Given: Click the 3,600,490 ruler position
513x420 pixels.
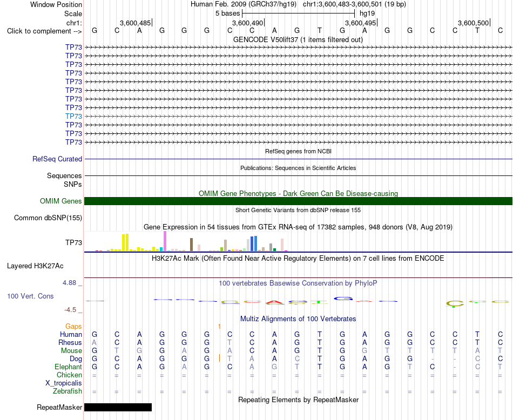Looking at the screenshot, I should [247, 23].
